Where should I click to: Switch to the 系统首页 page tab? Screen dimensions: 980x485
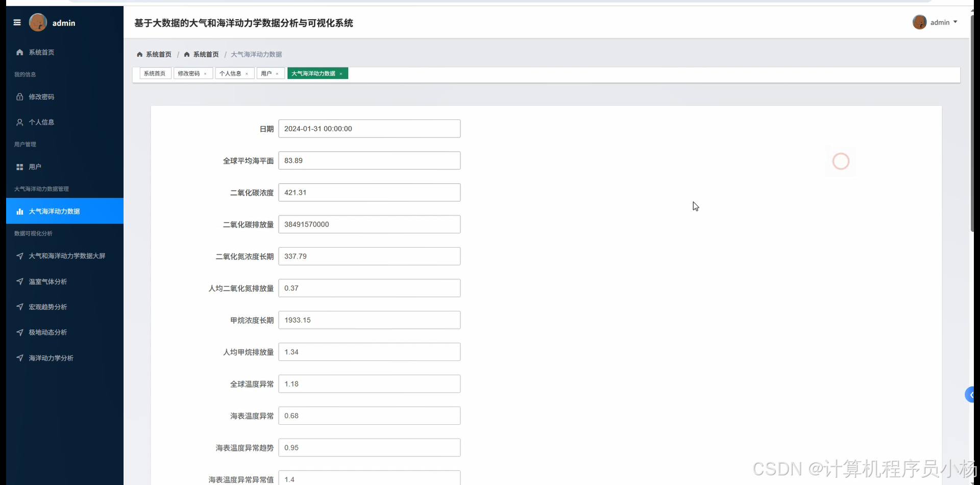pyautogui.click(x=155, y=74)
